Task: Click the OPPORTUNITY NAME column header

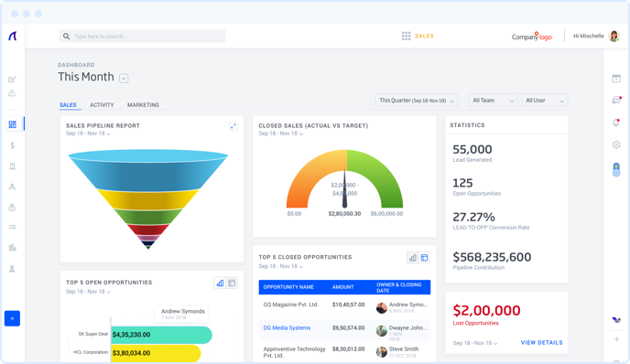Action: [x=288, y=287]
